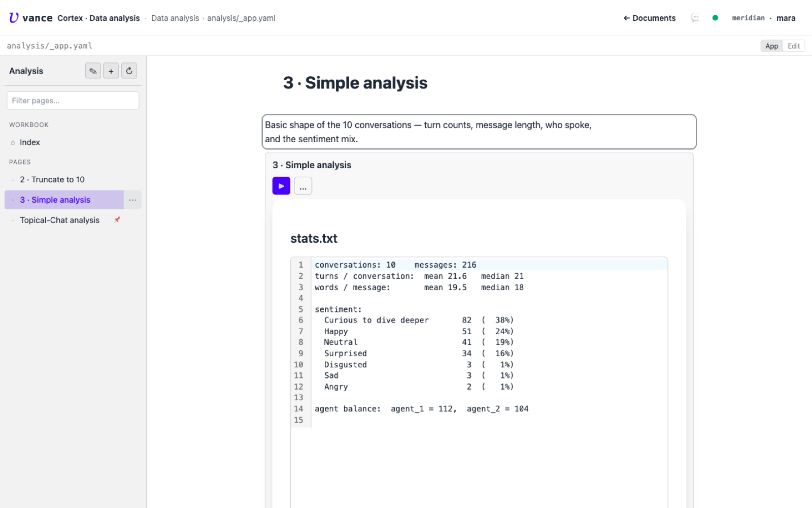Viewport: 812px width, 508px height.
Task: Open the mara user menu
Action: coord(786,18)
